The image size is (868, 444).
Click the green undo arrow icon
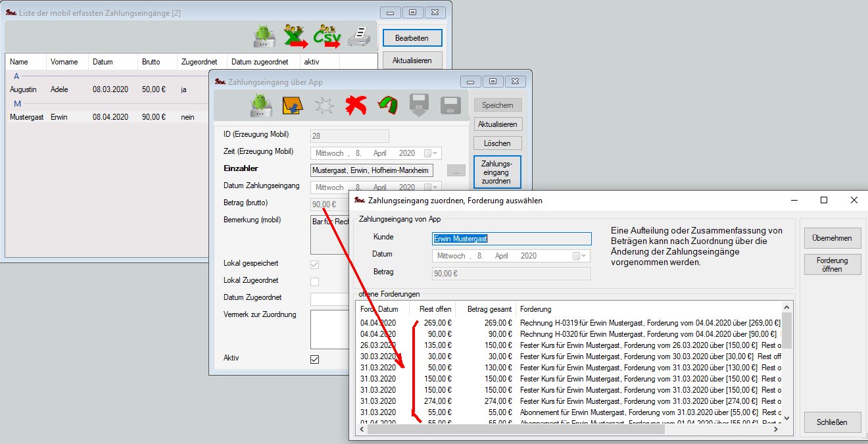click(x=387, y=105)
